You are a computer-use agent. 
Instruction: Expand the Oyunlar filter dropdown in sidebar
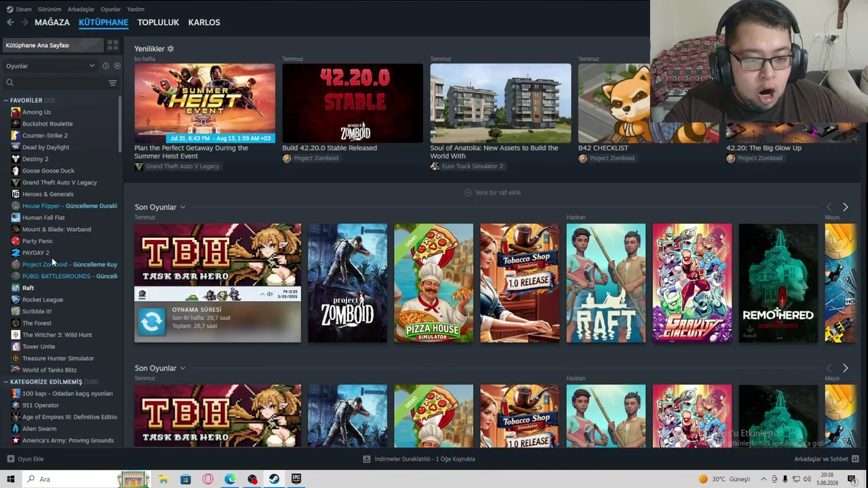pyautogui.click(x=51, y=66)
